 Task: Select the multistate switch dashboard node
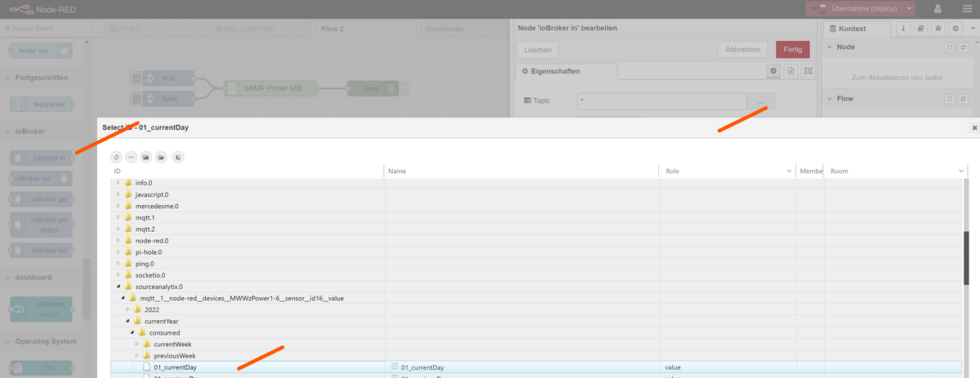tap(41, 309)
